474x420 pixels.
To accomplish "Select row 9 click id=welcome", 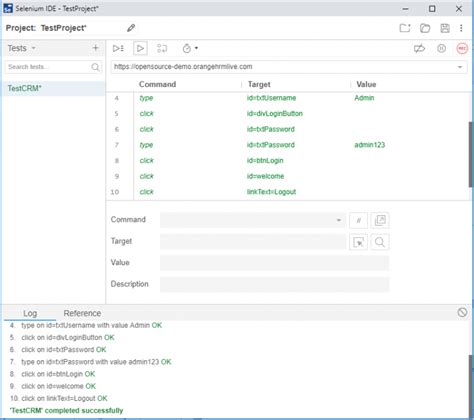I will [x=288, y=176].
